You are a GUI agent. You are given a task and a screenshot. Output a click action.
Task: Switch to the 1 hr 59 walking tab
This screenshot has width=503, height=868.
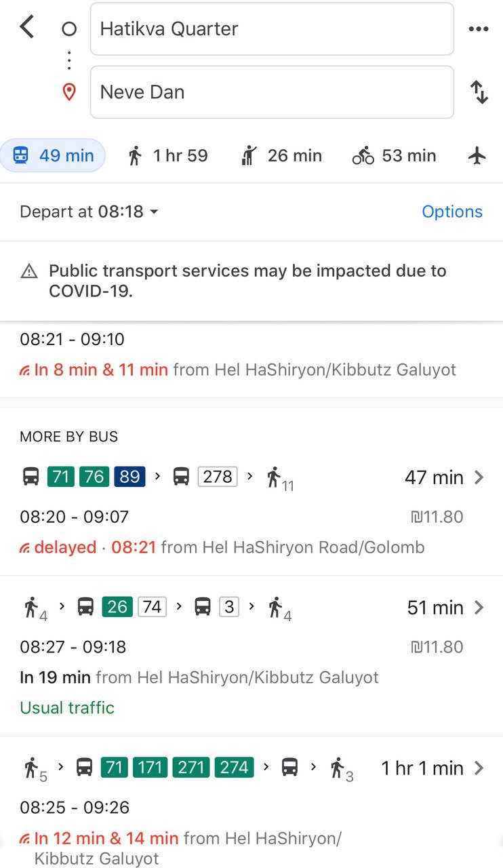click(x=167, y=156)
